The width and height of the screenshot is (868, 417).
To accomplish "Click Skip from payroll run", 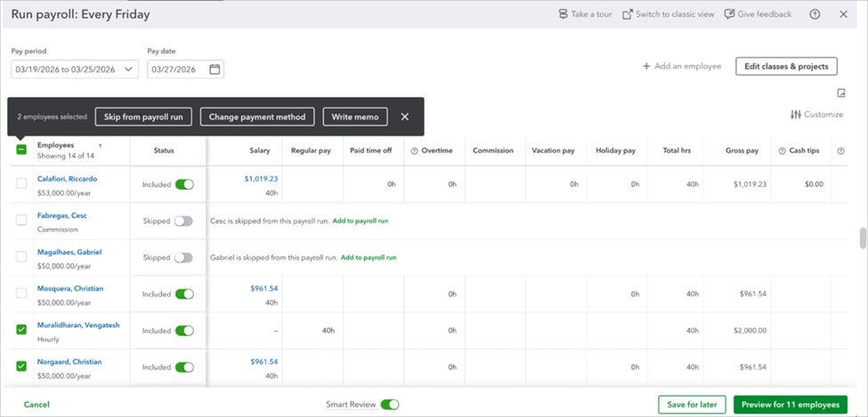I will point(143,117).
